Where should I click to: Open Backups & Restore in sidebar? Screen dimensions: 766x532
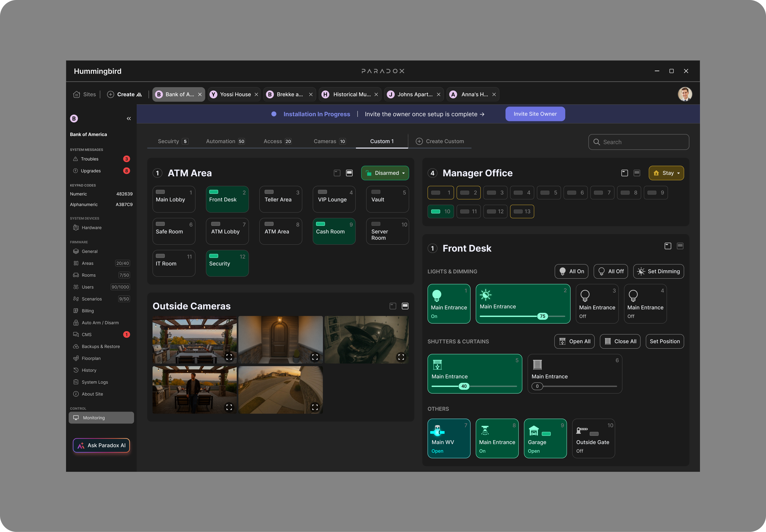coord(101,346)
